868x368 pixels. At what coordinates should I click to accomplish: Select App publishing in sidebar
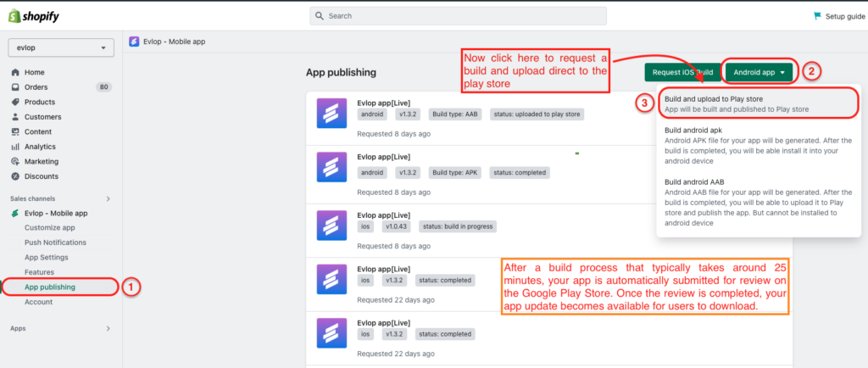[50, 287]
